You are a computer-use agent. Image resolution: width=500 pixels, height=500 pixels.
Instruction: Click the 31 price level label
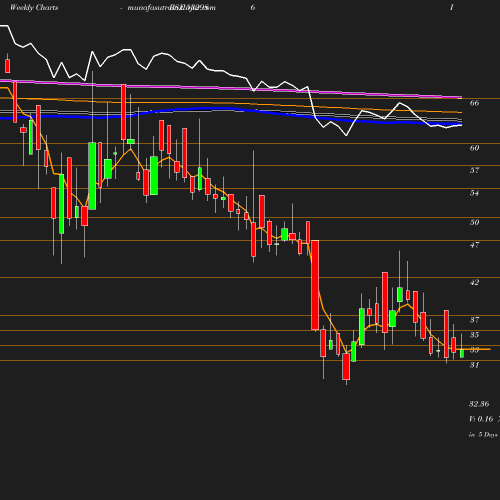coord(474,365)
